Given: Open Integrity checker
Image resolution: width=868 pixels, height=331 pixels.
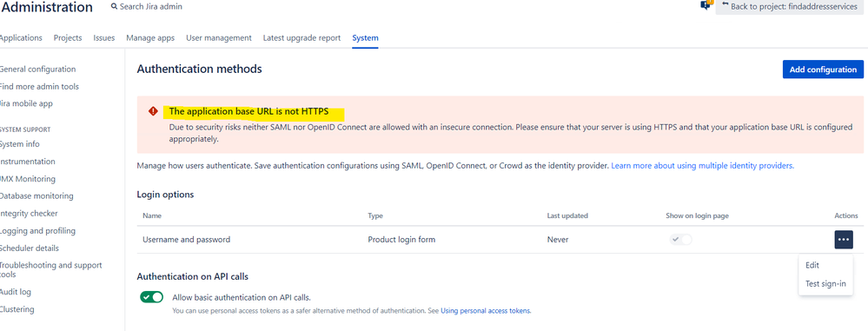Looking at the screenshot, I should (x=28, y=213).
